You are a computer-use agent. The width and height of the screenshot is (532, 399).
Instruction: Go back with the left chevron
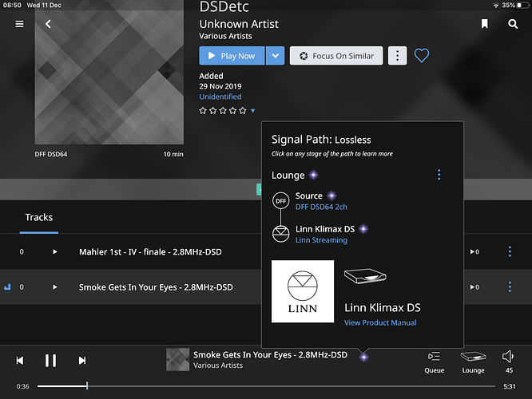pyautogui.click(x=48, y=24)
